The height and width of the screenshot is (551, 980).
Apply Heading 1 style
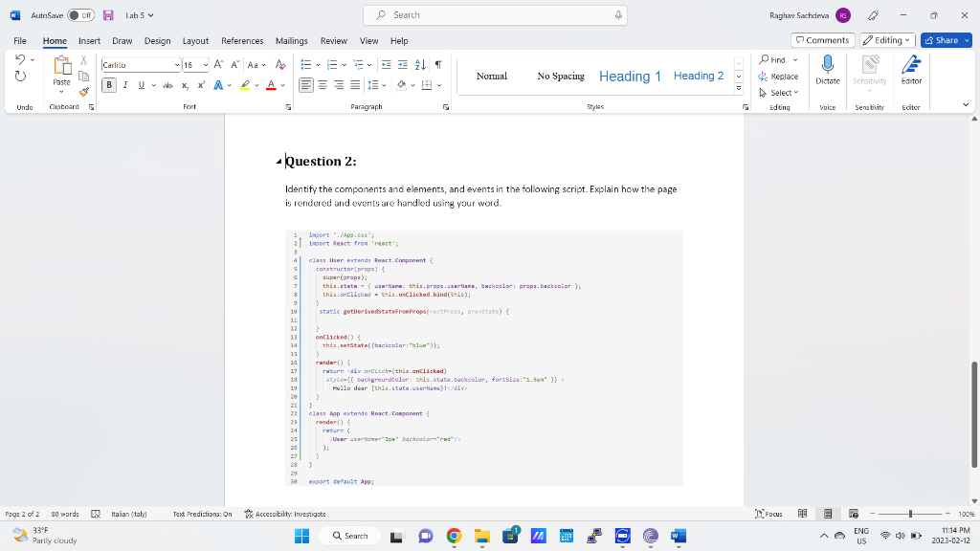click(630, 77)
